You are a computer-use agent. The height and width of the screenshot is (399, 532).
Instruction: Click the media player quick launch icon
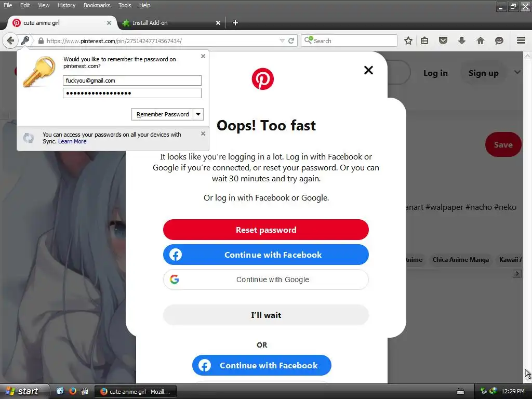(x=85, y=391)
